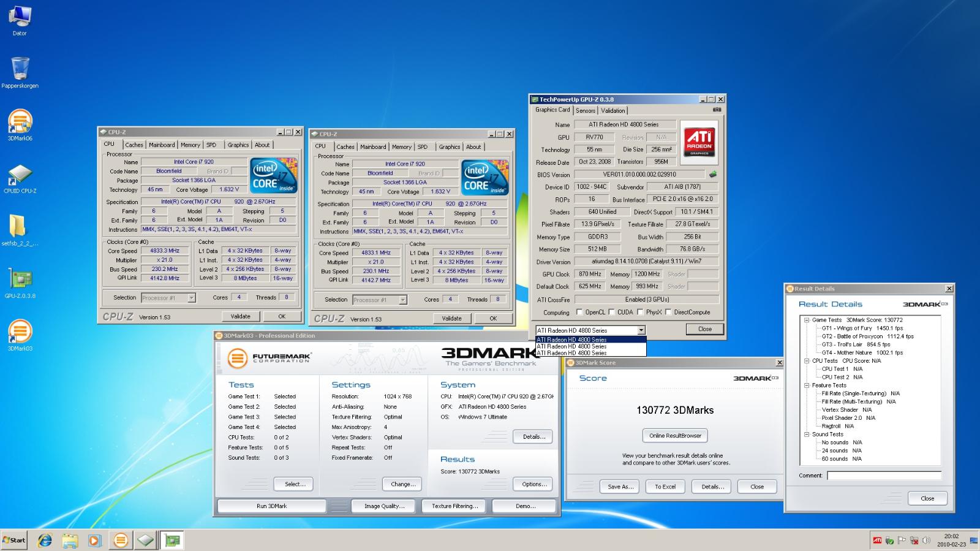The height and width of the screenshot is (551, 980).
Task: Click the Action Center flag tray icon
Action: [x=902, y=540]
